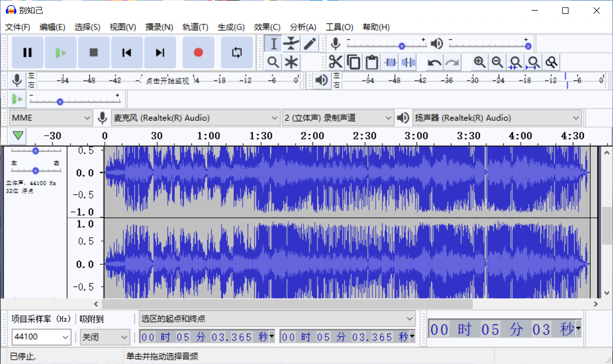This screenshot has width=613, height=364.
Task: Open the 选择(S) menu
Action: click(x=87, y=27)
